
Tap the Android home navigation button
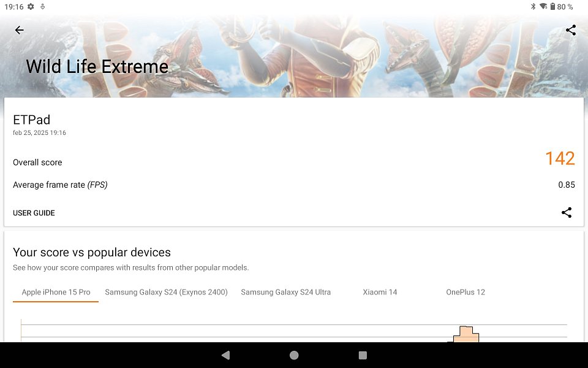point(294,355)
